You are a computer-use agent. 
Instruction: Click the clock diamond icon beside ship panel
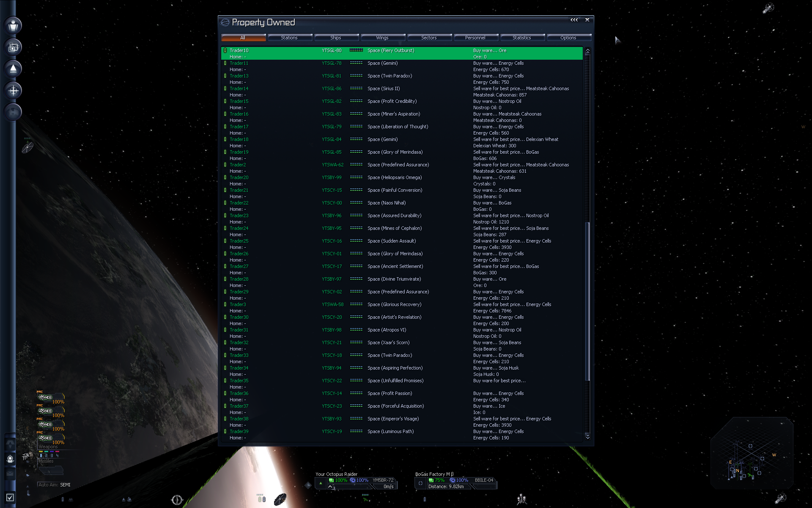pyautogui.click(x=308, y=485)
